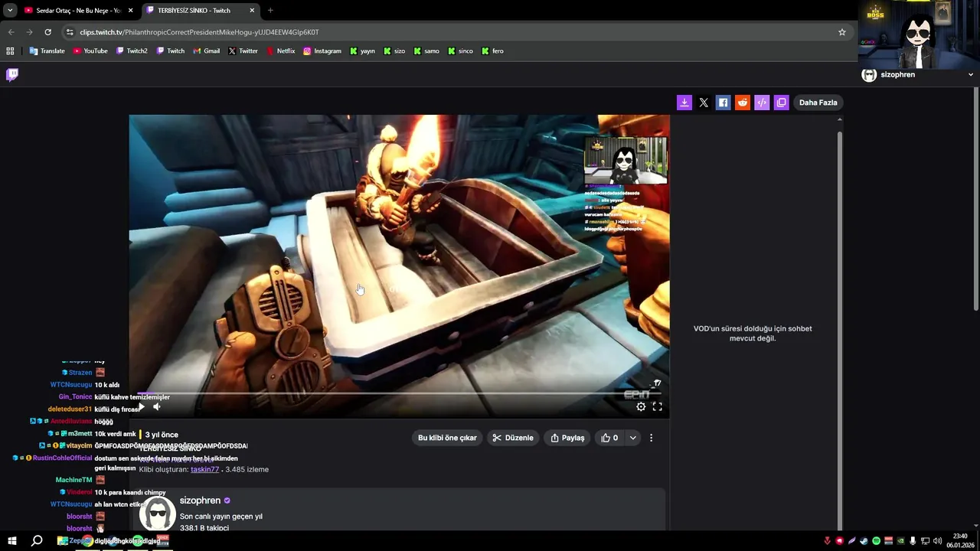
Task: Enter fullscreen mode in the clip player
Action: (x=657, y=407)
